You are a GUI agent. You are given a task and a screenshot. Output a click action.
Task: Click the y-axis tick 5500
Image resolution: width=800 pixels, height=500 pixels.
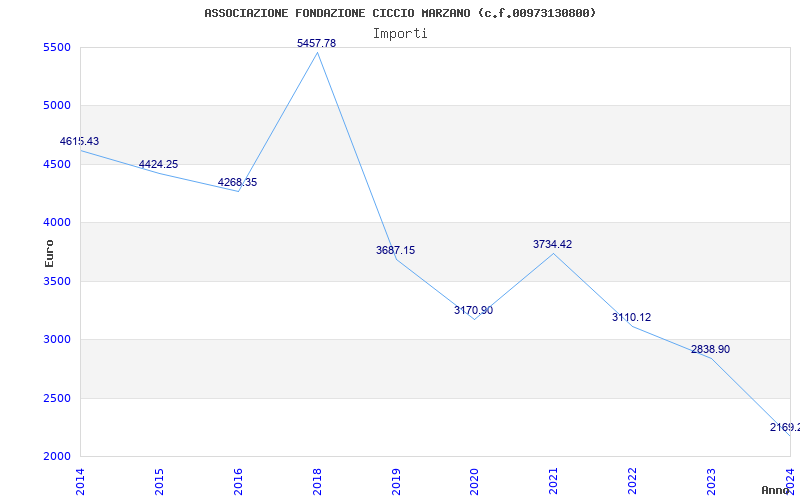57,47
